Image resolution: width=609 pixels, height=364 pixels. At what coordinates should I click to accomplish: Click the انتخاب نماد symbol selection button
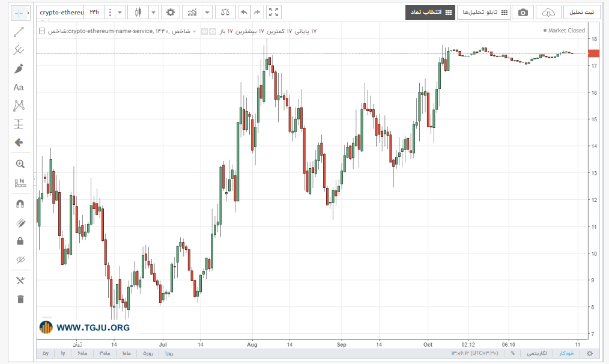point(431,13)
